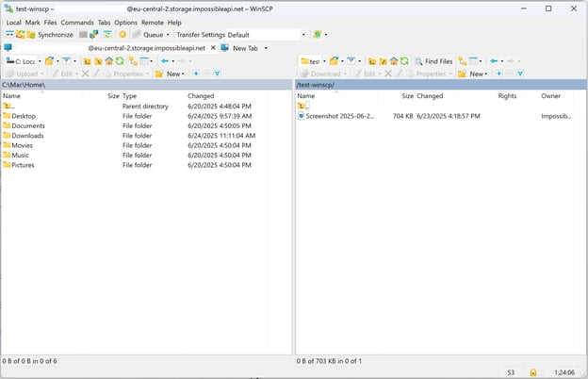
Task: Expand the Queue dropdown arrow
Action: [168, 35]
